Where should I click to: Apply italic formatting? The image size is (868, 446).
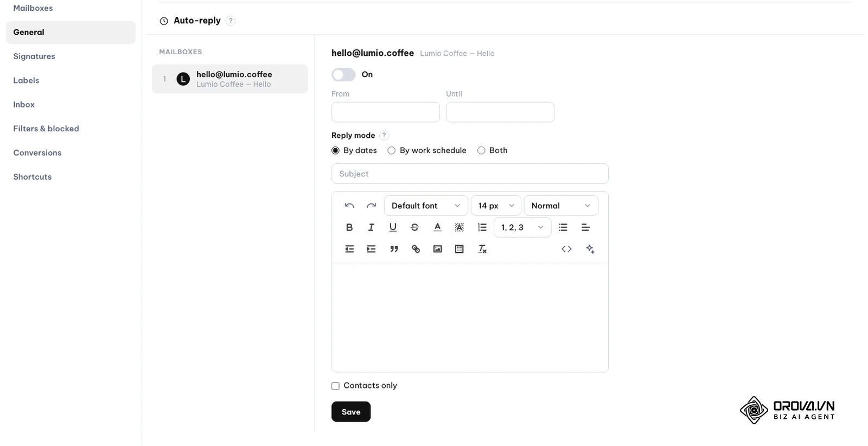[x=371, y=227]
